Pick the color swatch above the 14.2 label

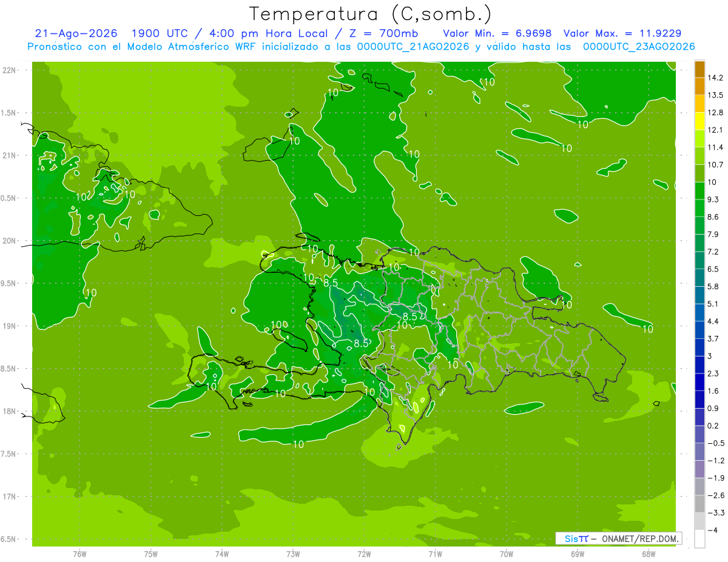699,69
